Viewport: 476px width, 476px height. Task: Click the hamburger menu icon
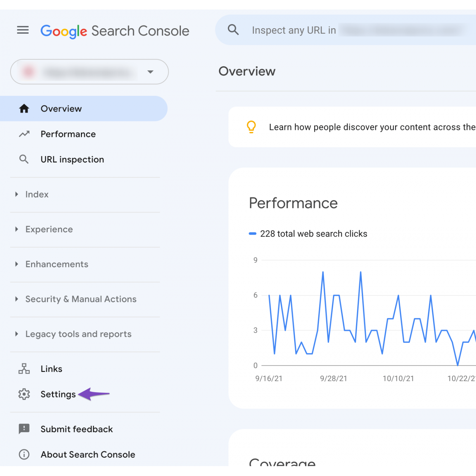[x=23, y=30]
